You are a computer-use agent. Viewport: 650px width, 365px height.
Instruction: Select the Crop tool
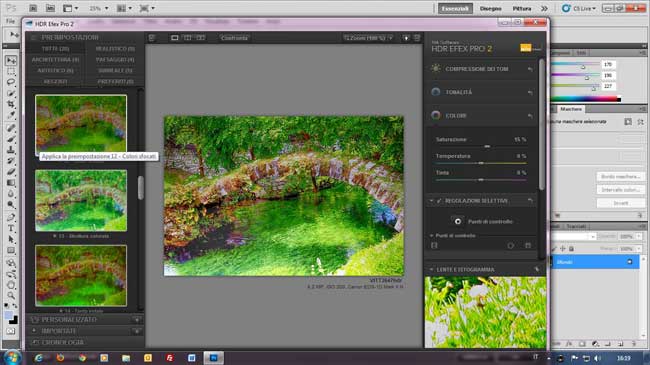coord(11,104)
